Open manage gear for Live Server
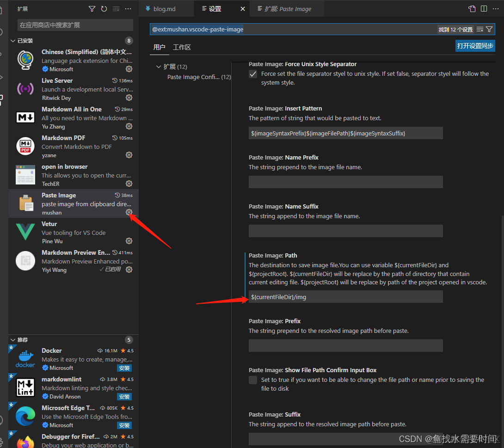 tap(129, 98)
